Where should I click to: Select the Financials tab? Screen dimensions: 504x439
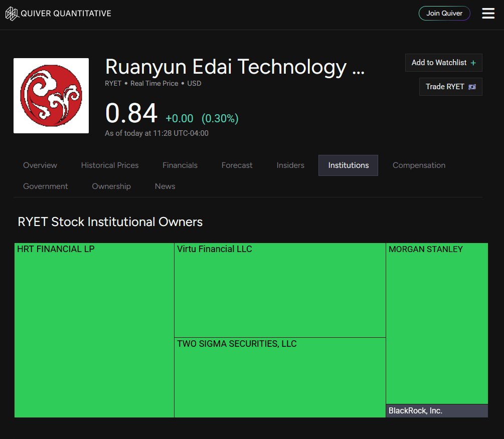coord(180,165)
